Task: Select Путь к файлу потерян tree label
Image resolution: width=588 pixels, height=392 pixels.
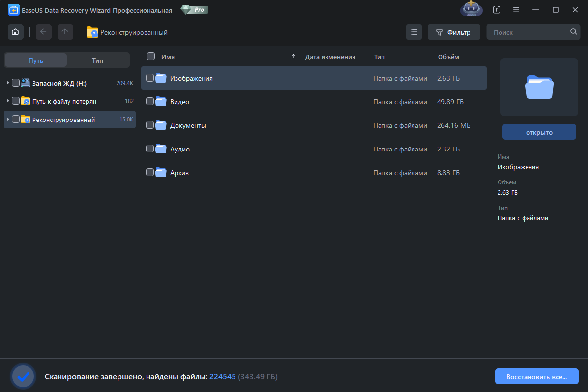Action: coord(64,102)
